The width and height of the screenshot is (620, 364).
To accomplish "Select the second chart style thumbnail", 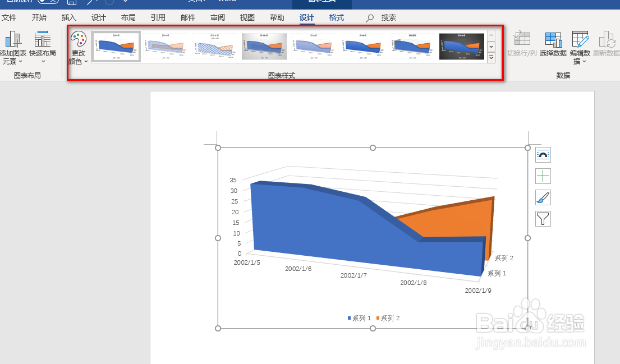I will pyautogui.click(x=166, y=46).
